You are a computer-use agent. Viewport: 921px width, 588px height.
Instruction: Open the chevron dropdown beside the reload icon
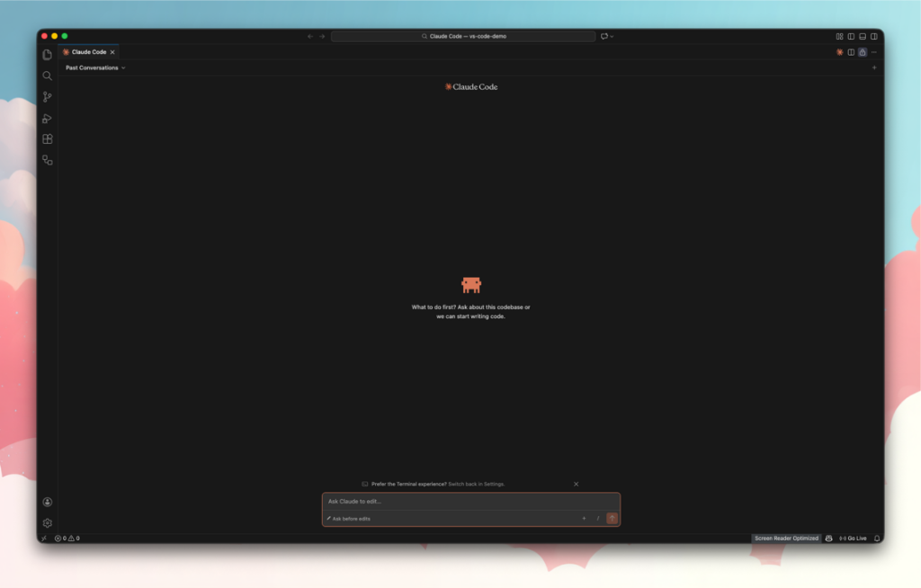point(611,36)
